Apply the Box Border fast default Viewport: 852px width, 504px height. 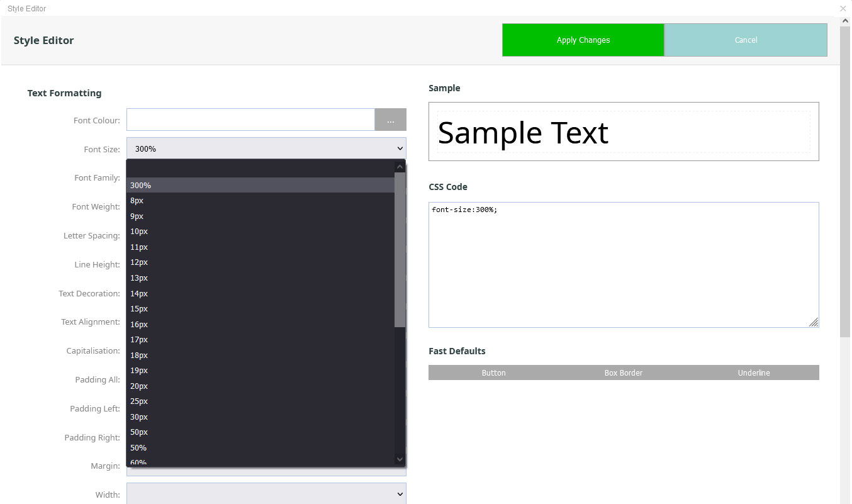click(x=623, y=372)
